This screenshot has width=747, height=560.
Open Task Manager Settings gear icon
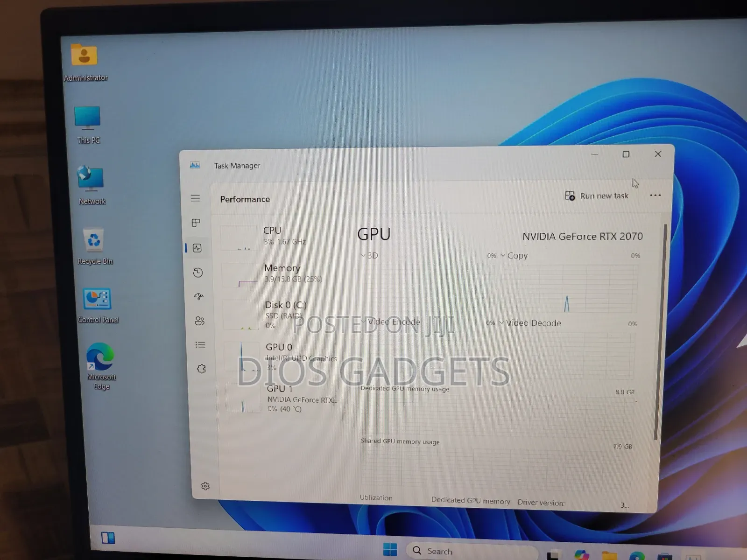click(x=205, y=486)
